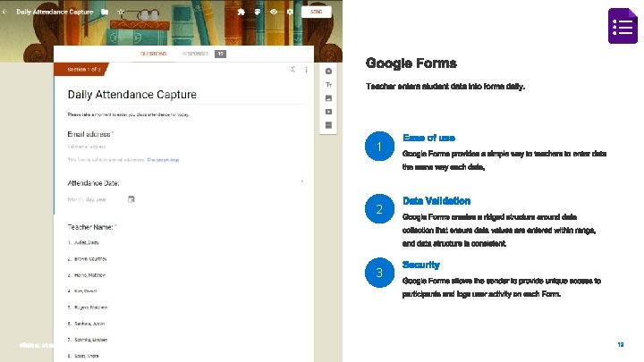Switch to the RESPONSES tab
644x362 pixels.
pyautogui.click(x=196, y=54)
